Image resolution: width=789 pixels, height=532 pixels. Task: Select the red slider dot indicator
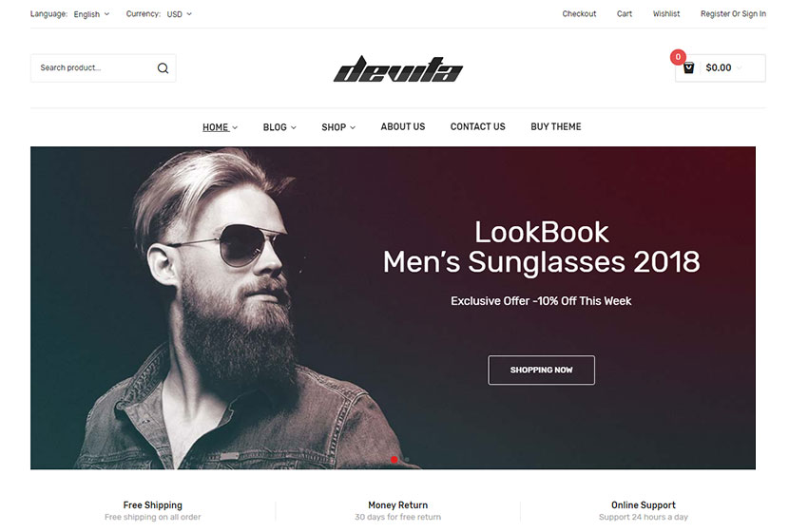coord(394,459)
